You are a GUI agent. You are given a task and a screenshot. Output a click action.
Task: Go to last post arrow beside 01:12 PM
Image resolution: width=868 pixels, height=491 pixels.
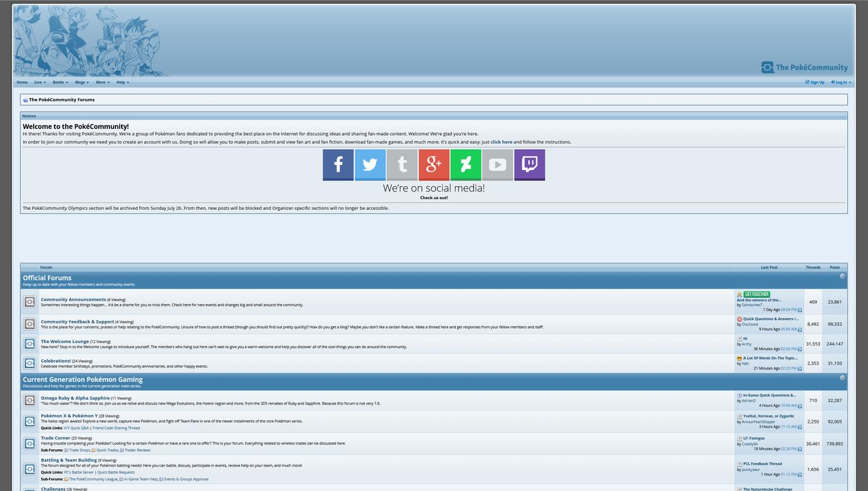coord(800,475)
